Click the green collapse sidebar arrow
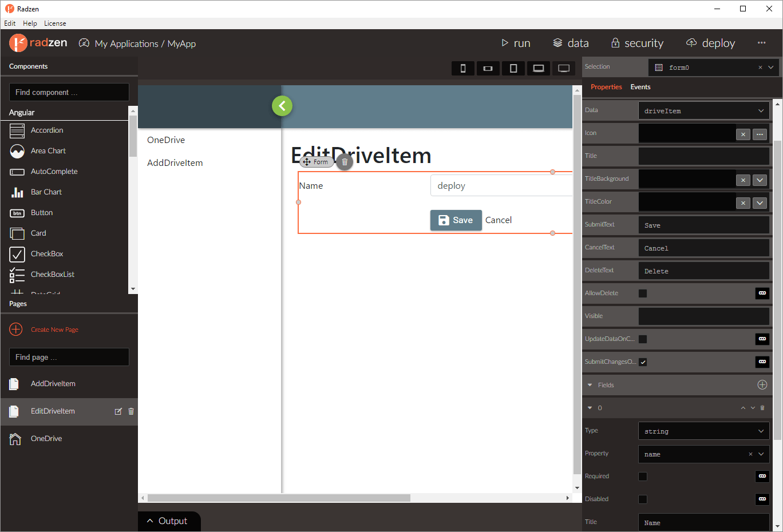 (282, 106)
